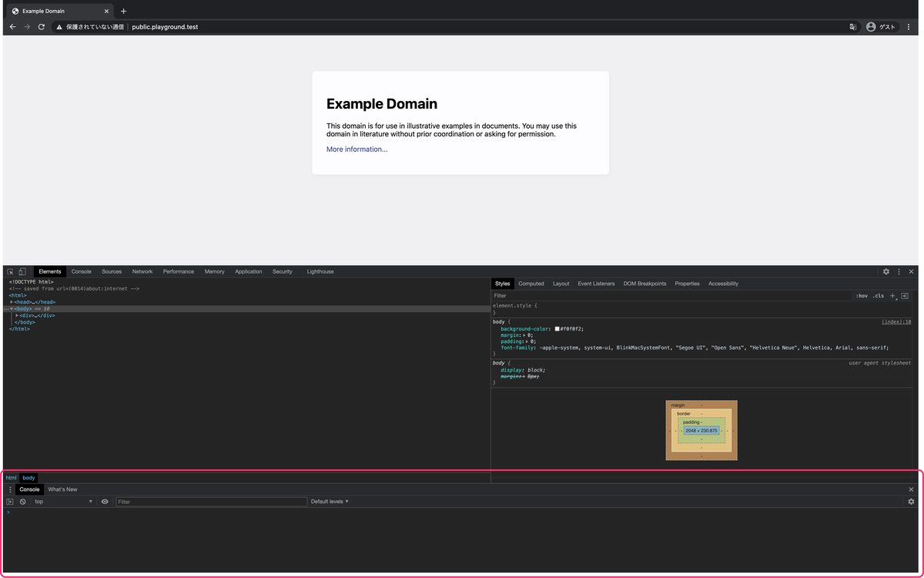Switch to the Sources panel tab
Image resolution: width=924 pixels, height=578 pixels.
[112, 272]
